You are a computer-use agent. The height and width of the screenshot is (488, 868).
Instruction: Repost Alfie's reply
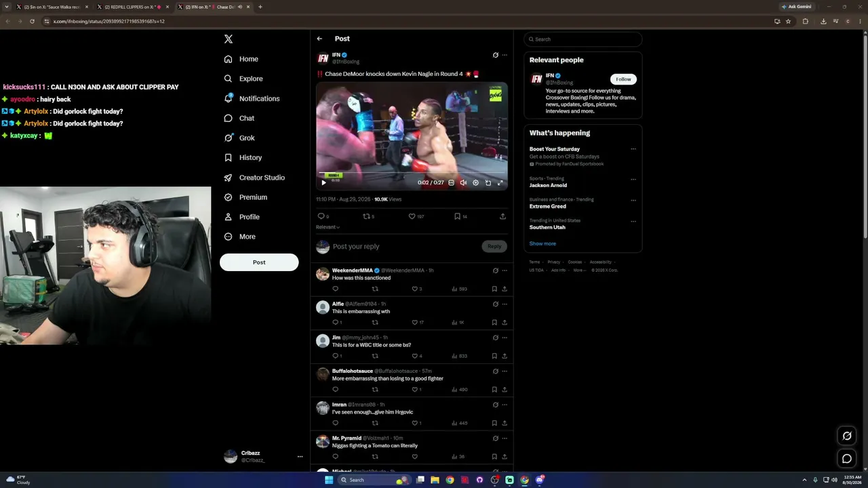coord(375,323)
